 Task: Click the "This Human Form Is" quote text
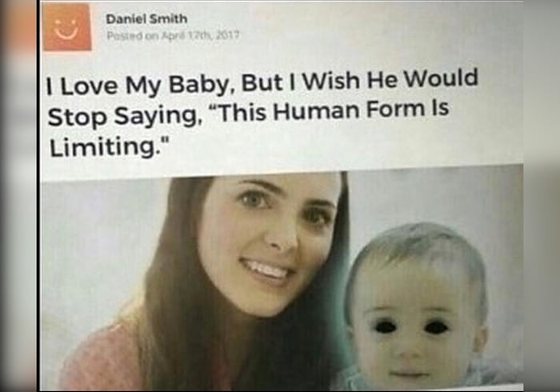pyautogui.click(x=330, y=111)
